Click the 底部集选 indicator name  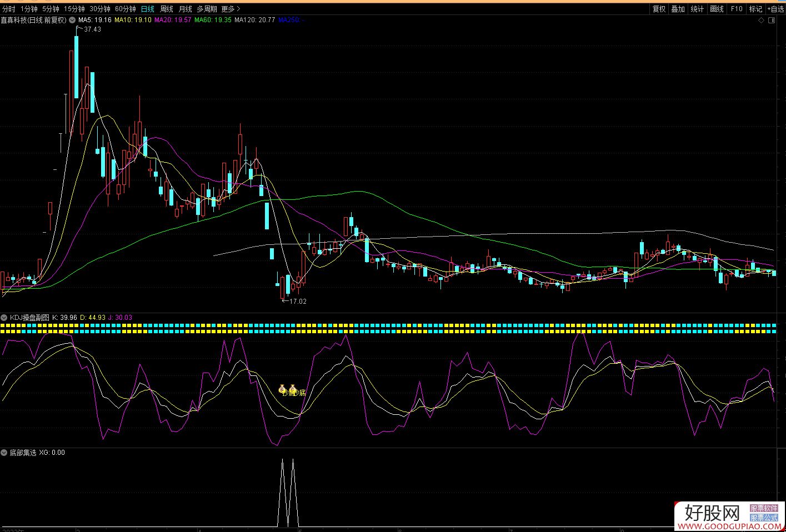click(x=23, y=453)
